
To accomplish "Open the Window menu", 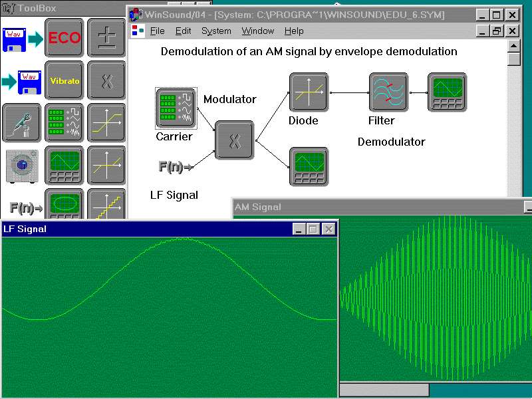I will 258,31.
